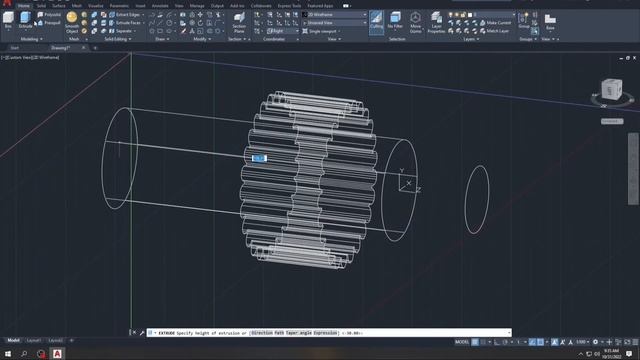
Task: Open the Single viewport dropdown
Action: coord(322,31)
